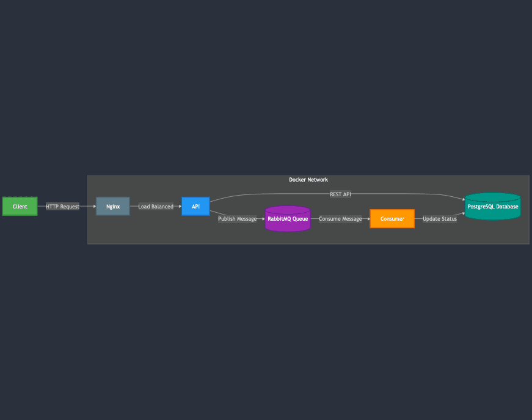
Task: Select the Nginx node
Action: tap(113, 206)
